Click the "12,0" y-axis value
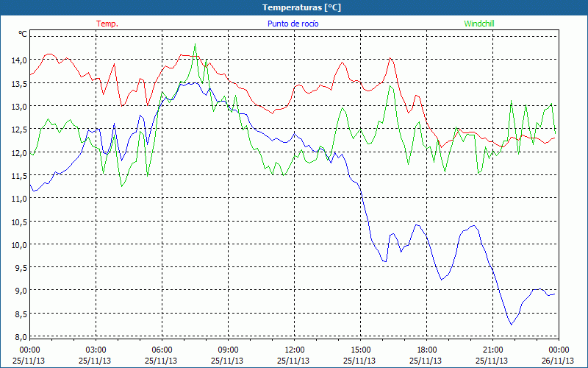 (x=19, y=152)
